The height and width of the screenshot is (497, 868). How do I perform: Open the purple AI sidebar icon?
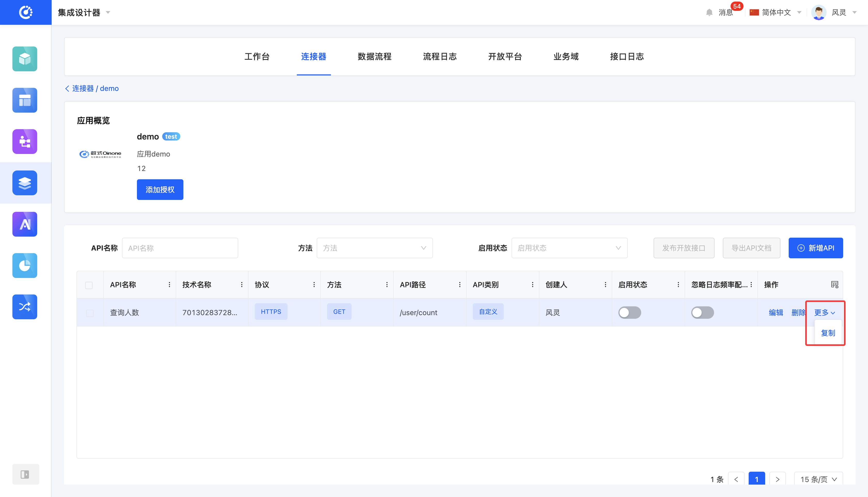[x=25, y=224]
